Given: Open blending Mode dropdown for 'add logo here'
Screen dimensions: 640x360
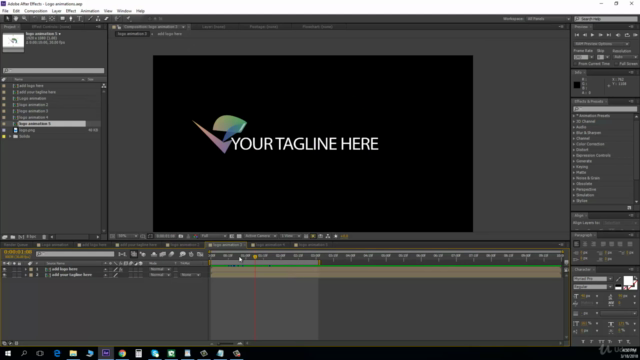Looking at the screenshot, I should [160, 269].
